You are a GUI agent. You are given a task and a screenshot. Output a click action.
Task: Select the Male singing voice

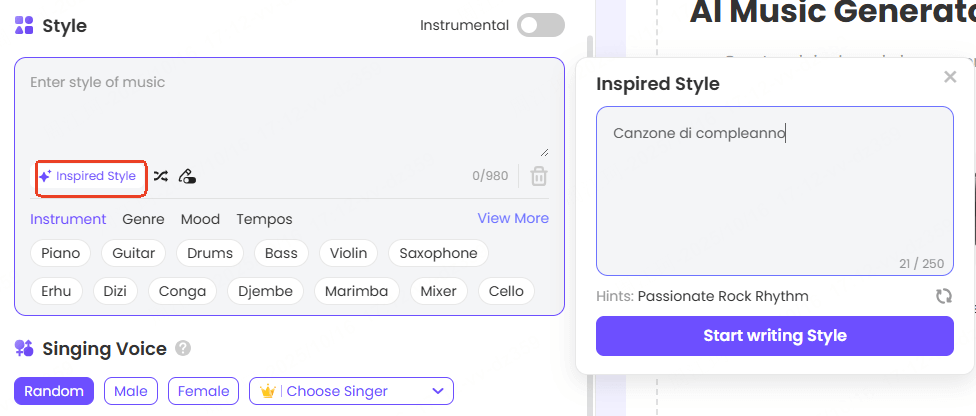tap(130, 391)
